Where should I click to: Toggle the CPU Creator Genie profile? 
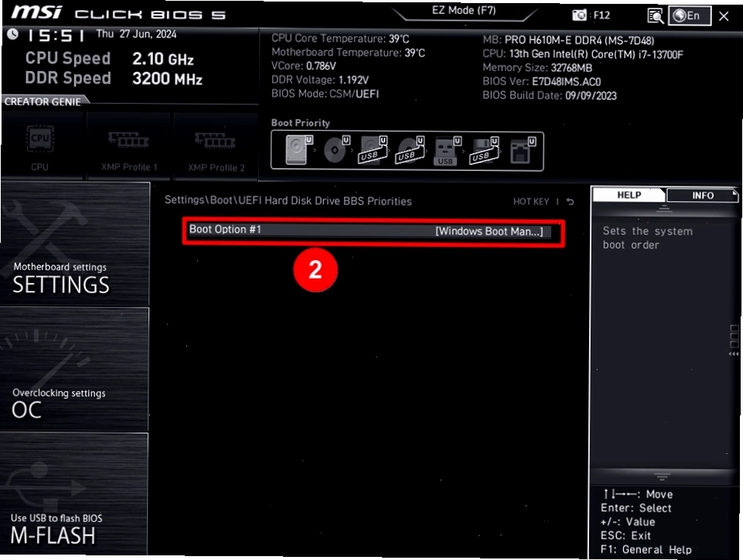[41, 146]
